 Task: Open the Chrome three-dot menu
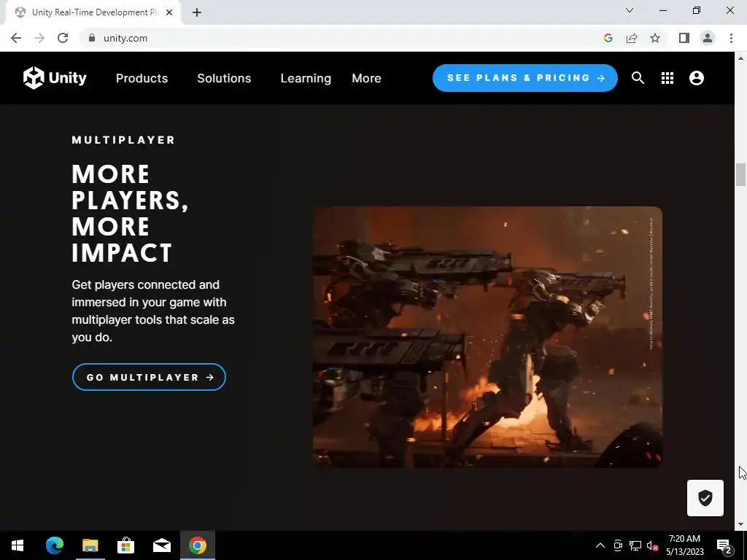[731, 38]
